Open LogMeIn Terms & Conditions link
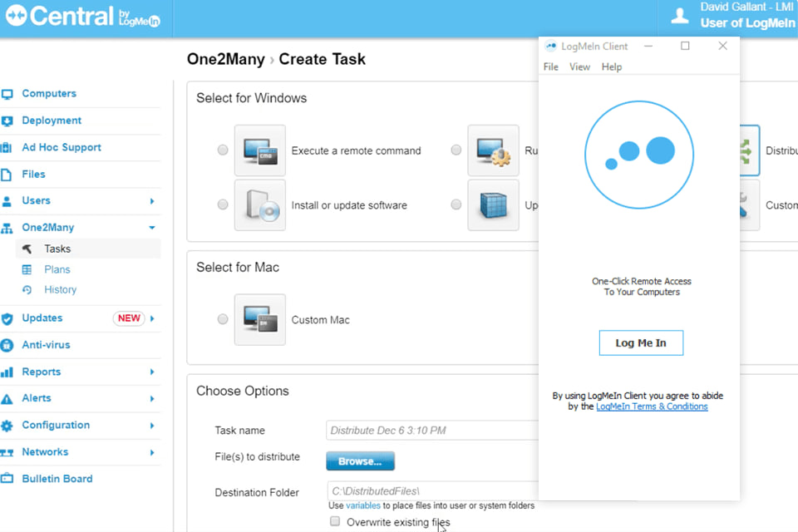This screenshot has width=798, height=532. (x=652, y=406)
